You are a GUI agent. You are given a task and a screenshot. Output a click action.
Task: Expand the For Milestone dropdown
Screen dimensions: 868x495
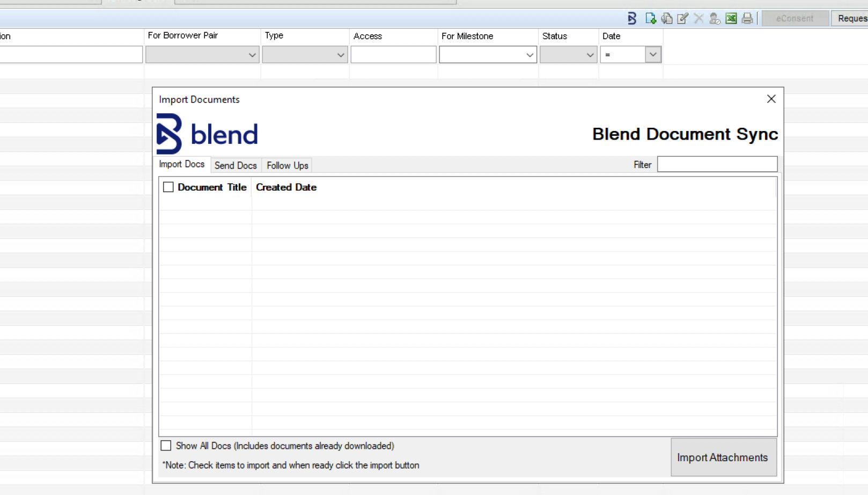[488, 55]
